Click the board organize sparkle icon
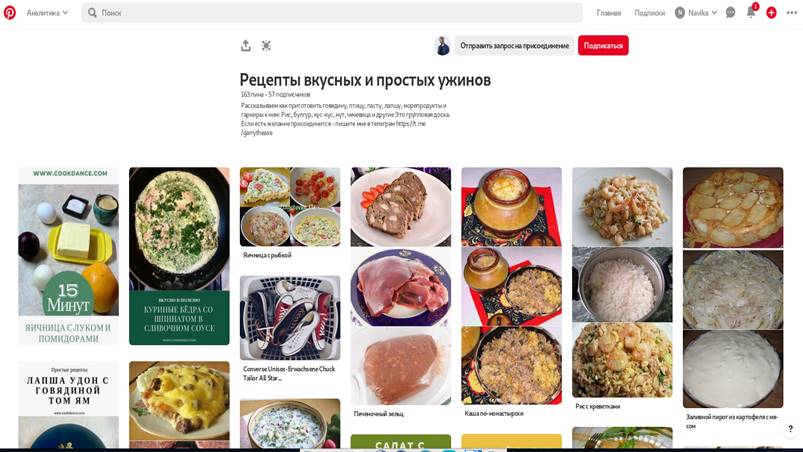 coord(266,46)
